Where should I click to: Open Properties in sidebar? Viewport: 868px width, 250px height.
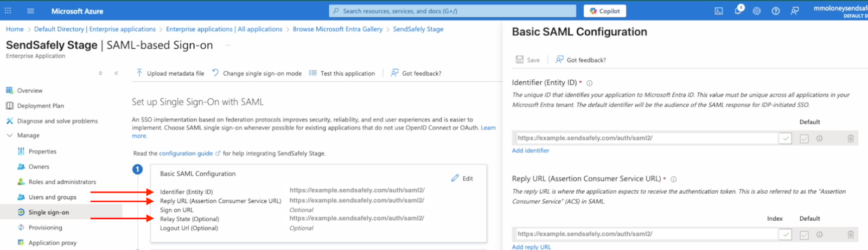click(x=42, y=151)
